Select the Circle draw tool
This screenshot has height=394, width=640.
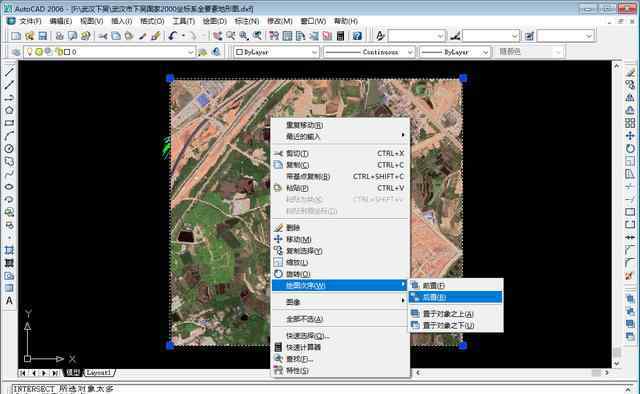tap(9, 149)
